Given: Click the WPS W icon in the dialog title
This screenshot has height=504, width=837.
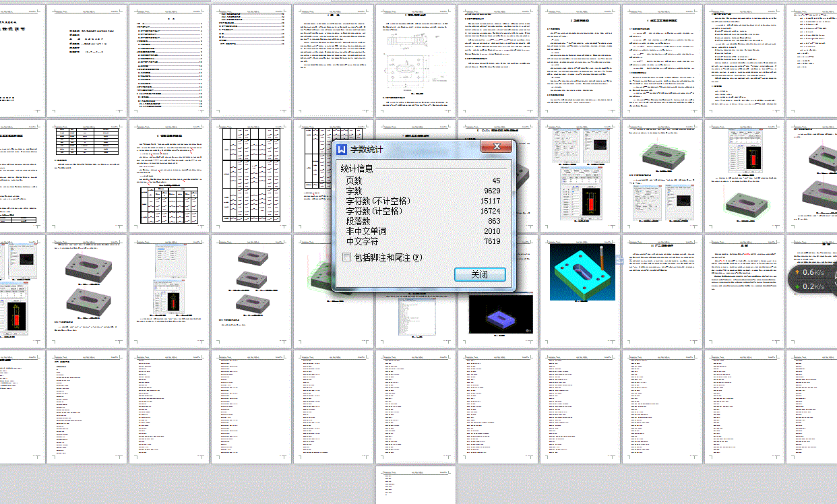Looking at the screenshot, I should coord(342,149).
